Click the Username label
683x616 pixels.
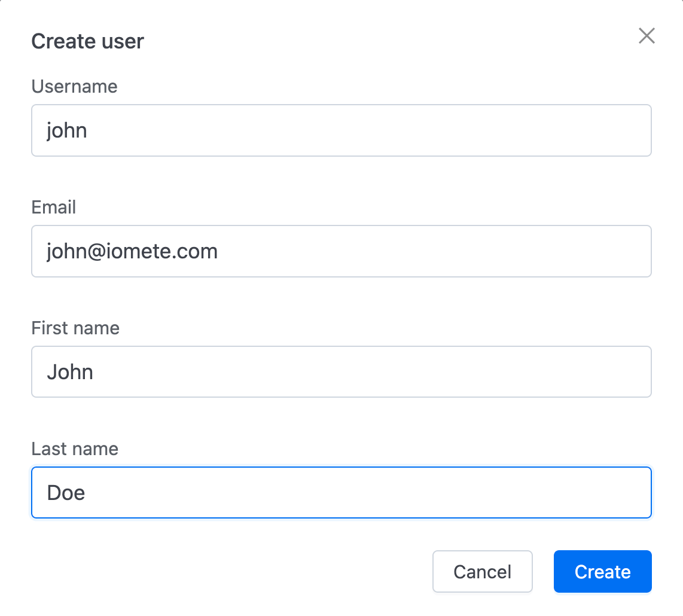(75, 86)
